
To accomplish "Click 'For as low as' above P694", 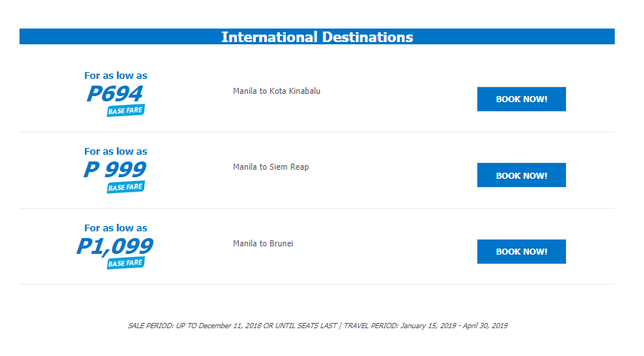I will (x=116, y=76).
